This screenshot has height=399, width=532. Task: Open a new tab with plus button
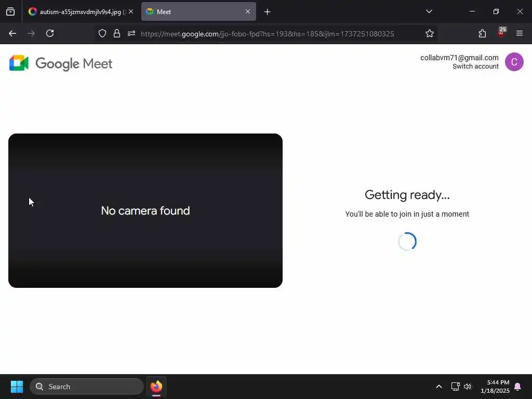[x=267, y=12]
